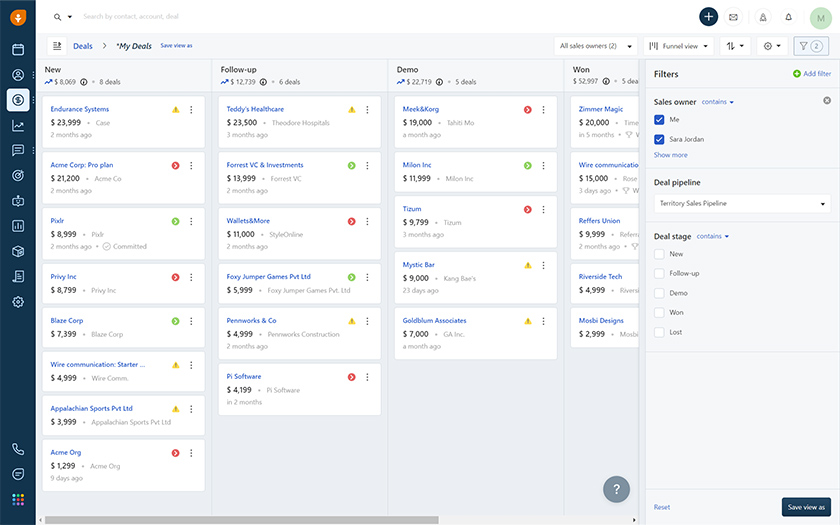Go to Deals breadcrumb link

[82, 46]
